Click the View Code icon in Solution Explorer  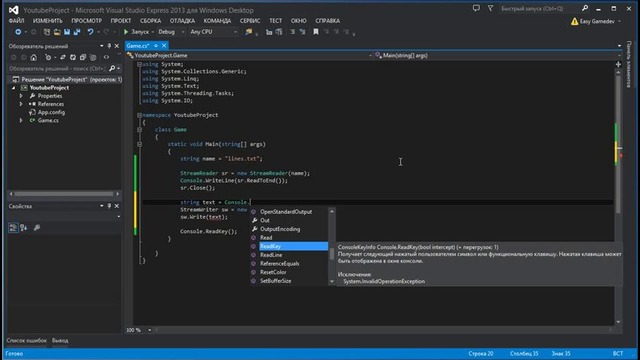click(x=107, y=58)
